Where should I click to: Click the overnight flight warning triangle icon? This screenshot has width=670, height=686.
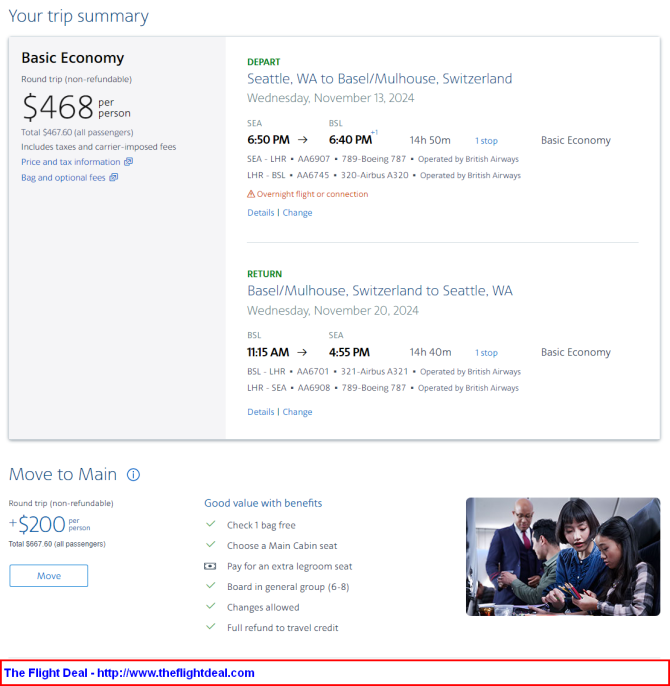click(x=251, y=194)
